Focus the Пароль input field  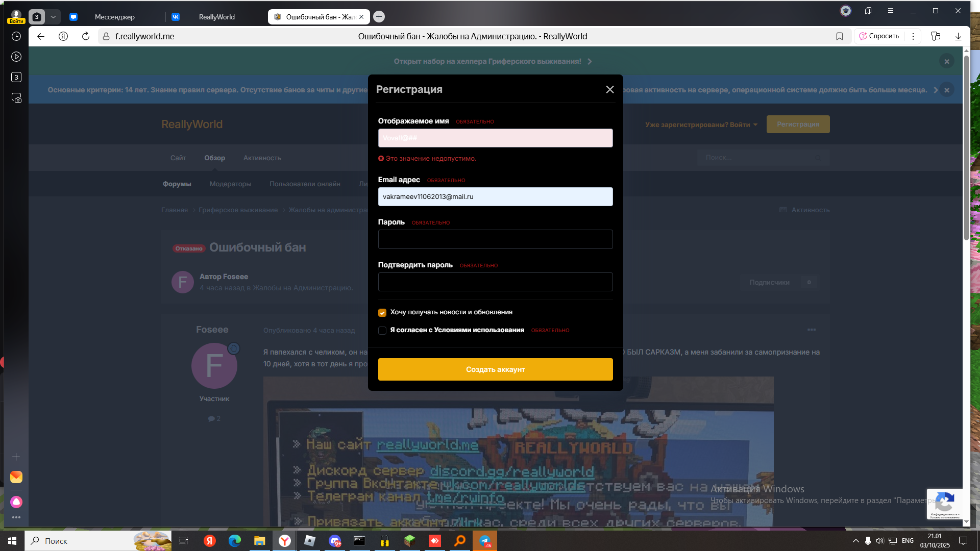pos(495,239)
